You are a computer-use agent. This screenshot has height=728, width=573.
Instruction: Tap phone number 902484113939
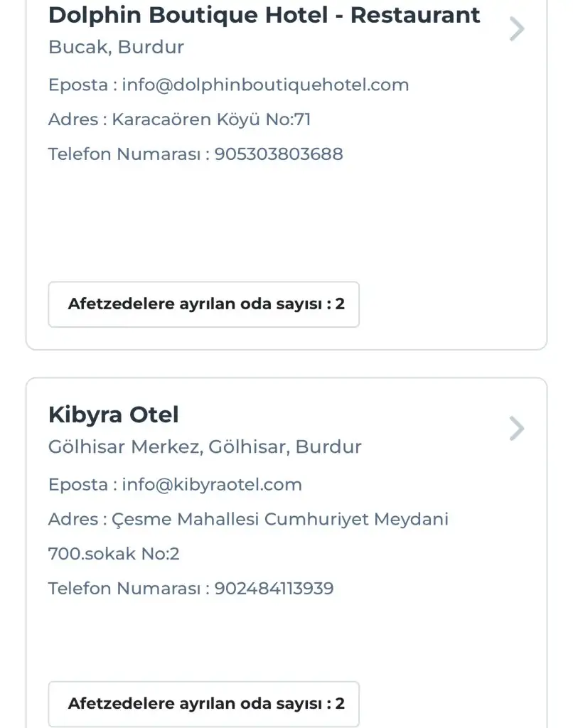point(274,589)
